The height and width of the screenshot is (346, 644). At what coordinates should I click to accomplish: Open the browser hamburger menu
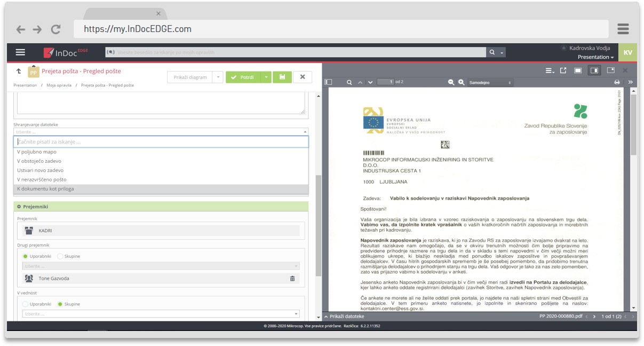[623, 29]
